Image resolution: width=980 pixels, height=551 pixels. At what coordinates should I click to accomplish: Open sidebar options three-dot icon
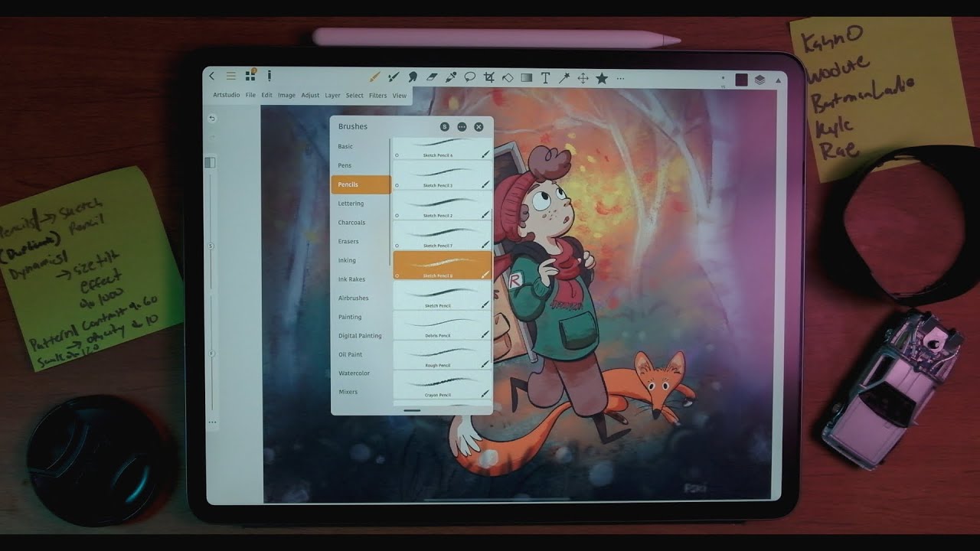(212, 422)
